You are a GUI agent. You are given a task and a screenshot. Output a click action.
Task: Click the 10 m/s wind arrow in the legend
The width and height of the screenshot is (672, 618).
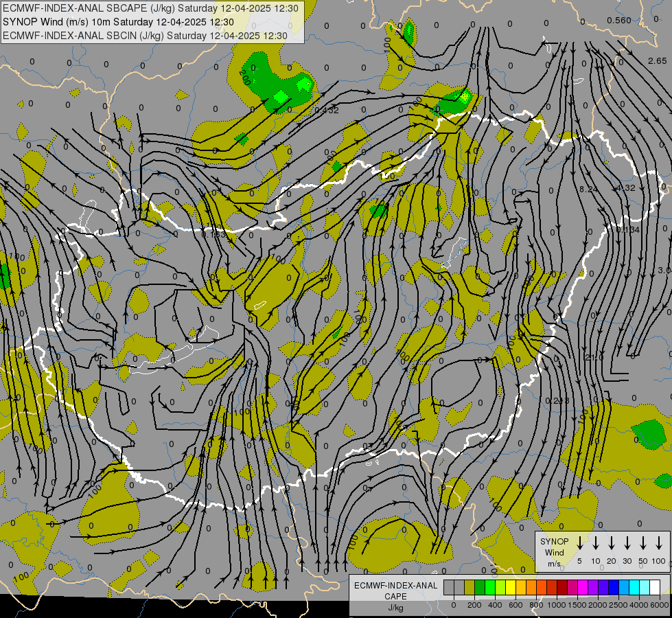(x=595, y=542)
